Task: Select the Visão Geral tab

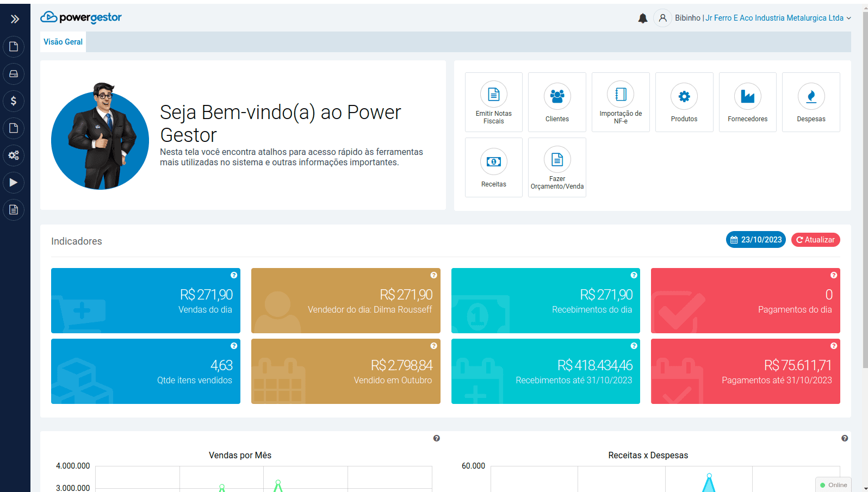Action: (x=63, y=42)
